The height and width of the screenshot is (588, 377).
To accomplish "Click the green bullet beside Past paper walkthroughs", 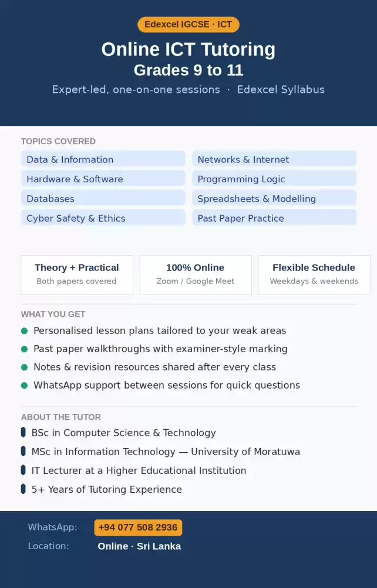I will (x=24, y=349).
